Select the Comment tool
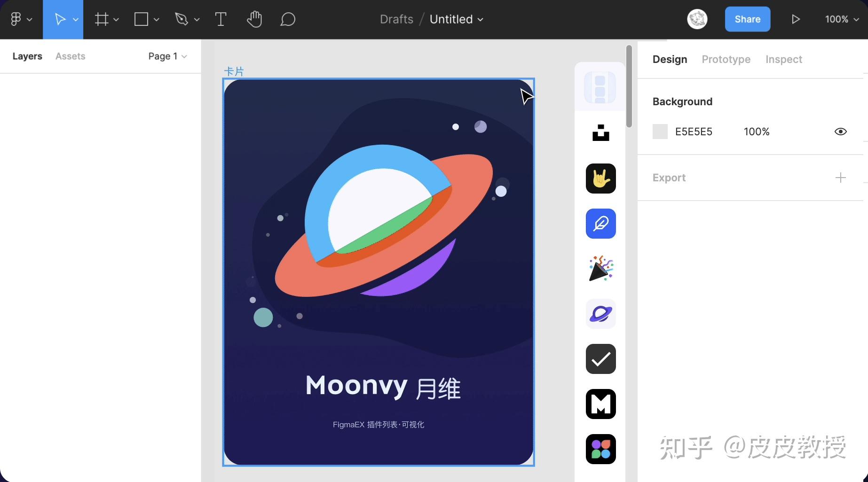The width and height of the screenshot is (868, 482). tap(288, 19)
